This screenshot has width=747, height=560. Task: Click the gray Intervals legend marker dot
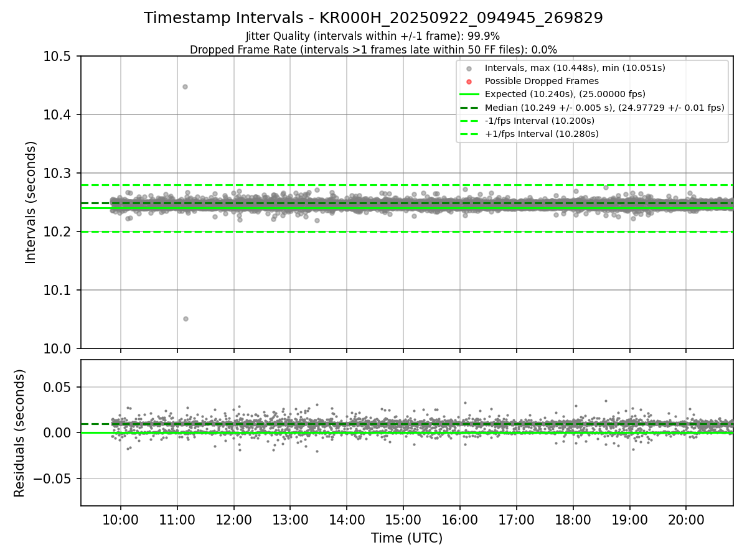[x=469, y=68]
